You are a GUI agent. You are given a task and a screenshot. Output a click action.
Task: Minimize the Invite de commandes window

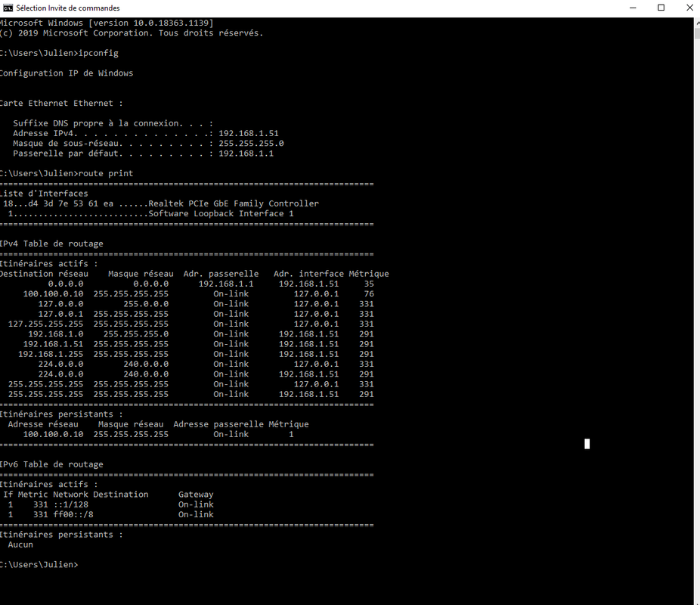[633, 8]
